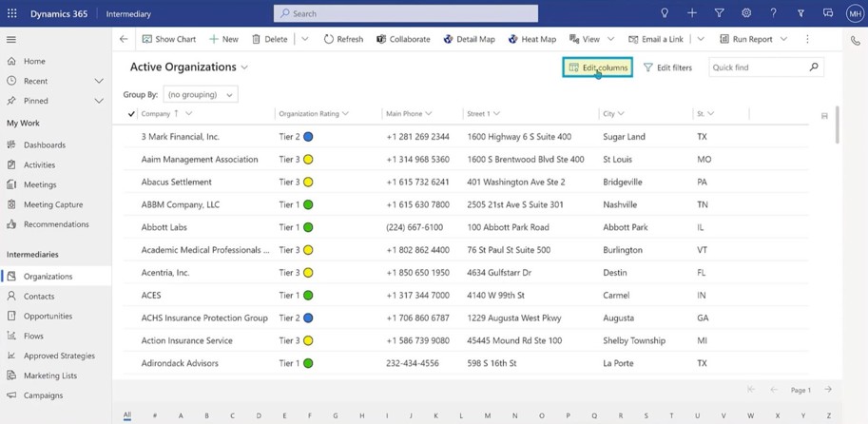Click the lightbulb assistant icon
The width and height of the screenshot is (868, 424).
[x=665, y=13]
